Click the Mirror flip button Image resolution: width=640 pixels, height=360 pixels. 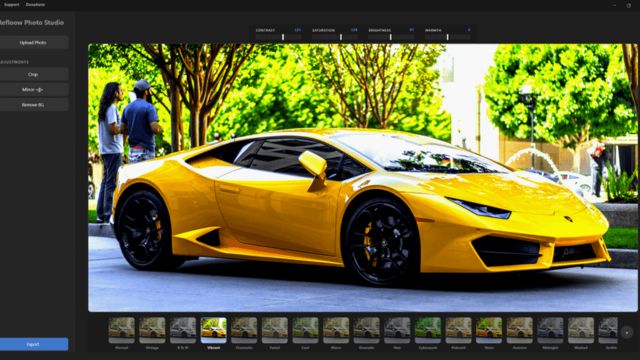pyautogui.click(x=33, y=89)
